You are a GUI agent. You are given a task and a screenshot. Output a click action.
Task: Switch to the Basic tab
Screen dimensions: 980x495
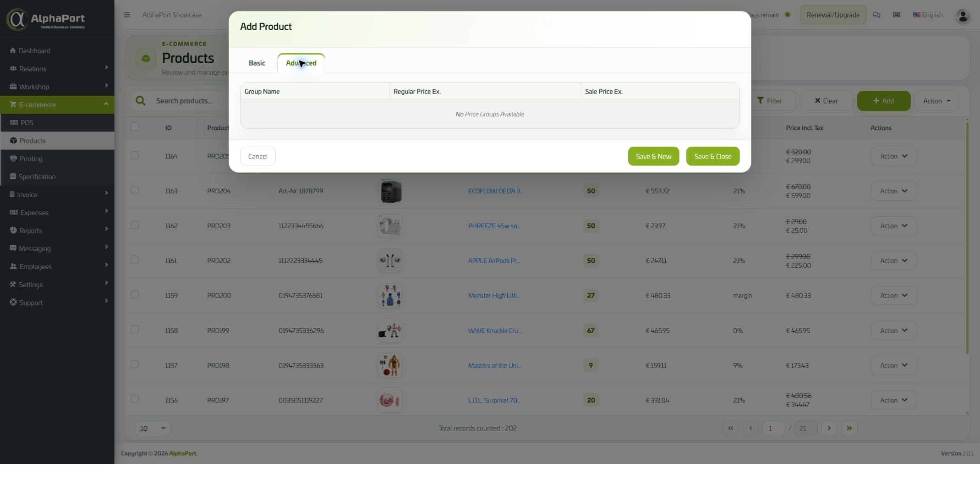tap(257, 63)
